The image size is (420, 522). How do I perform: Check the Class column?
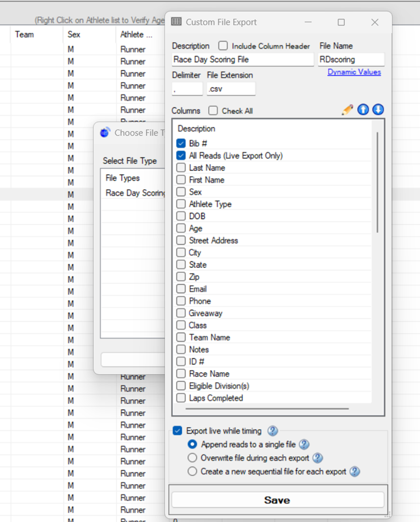point(181,325)
